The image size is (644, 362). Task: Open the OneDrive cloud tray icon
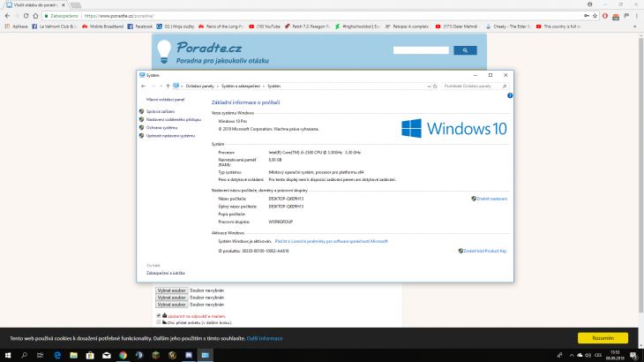580,355
